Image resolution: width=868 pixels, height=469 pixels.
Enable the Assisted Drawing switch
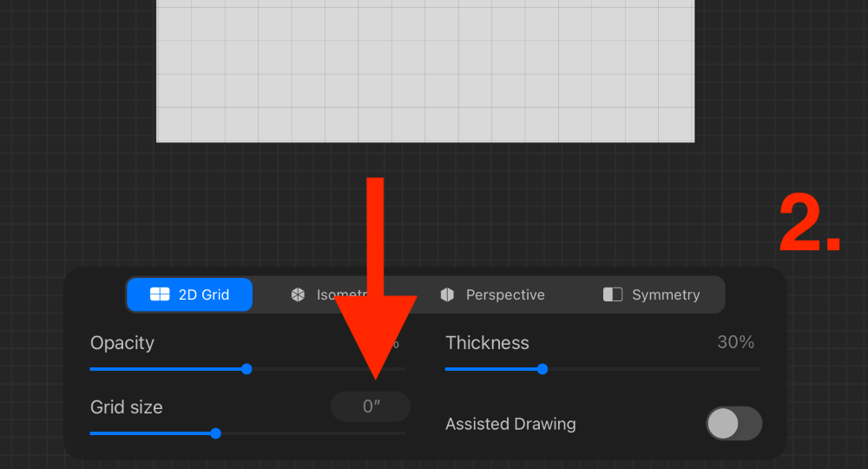tap(733, 424)
